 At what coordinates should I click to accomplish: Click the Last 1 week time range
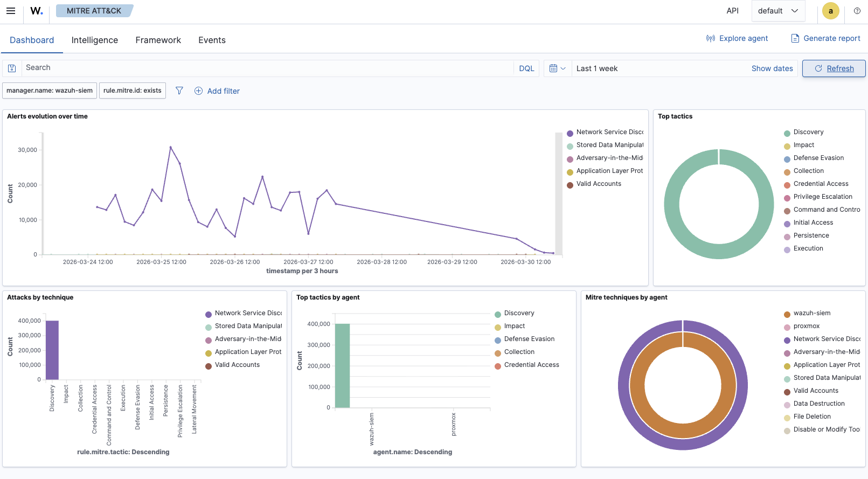pyautogui.click(x=597, y=68)
